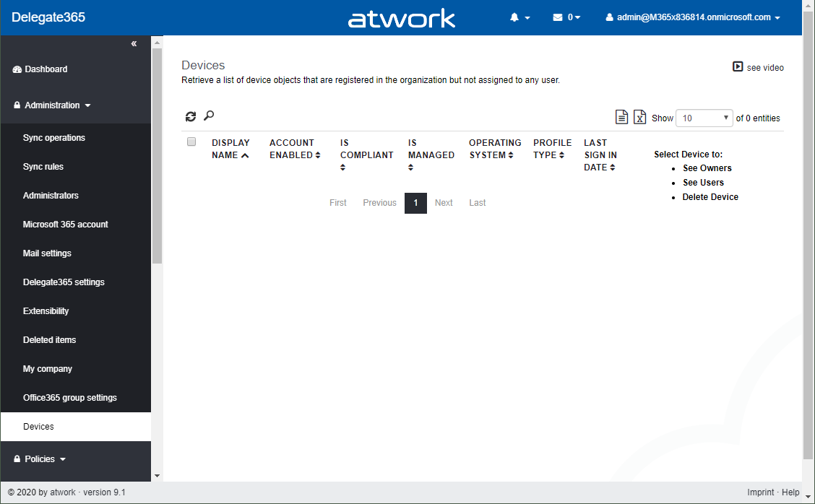Click the atwork logo

[401, 18]
